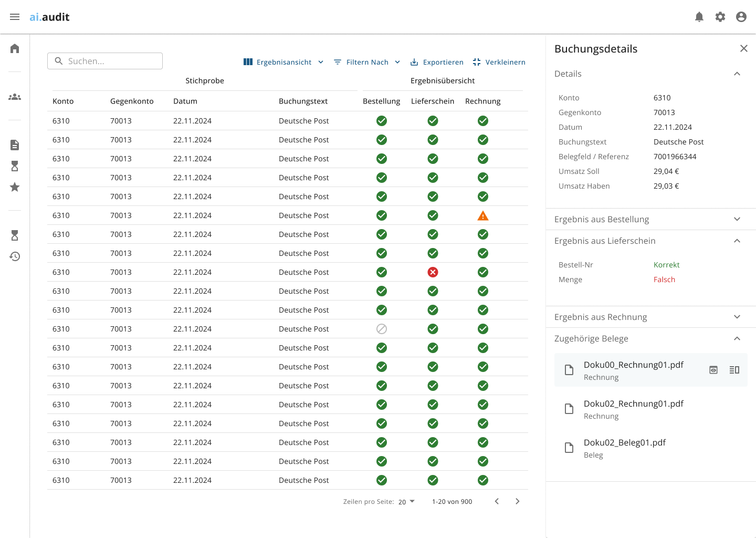The image size is (756, 538).
Task: Click the Exportieren button
Action: [x=437, y=62]
